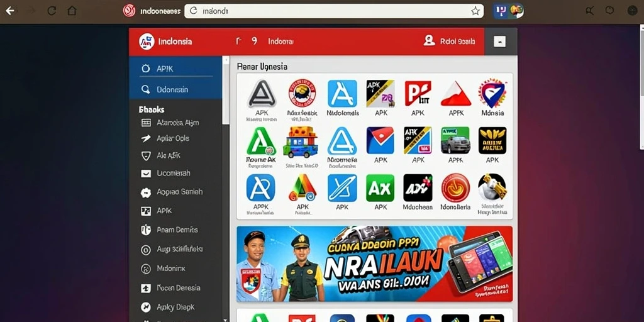The height and width of the screenshot is (322, 644).
Task: Click the Ucomerah mail icon in the sidebar
Action: click(x=146, y=174)
